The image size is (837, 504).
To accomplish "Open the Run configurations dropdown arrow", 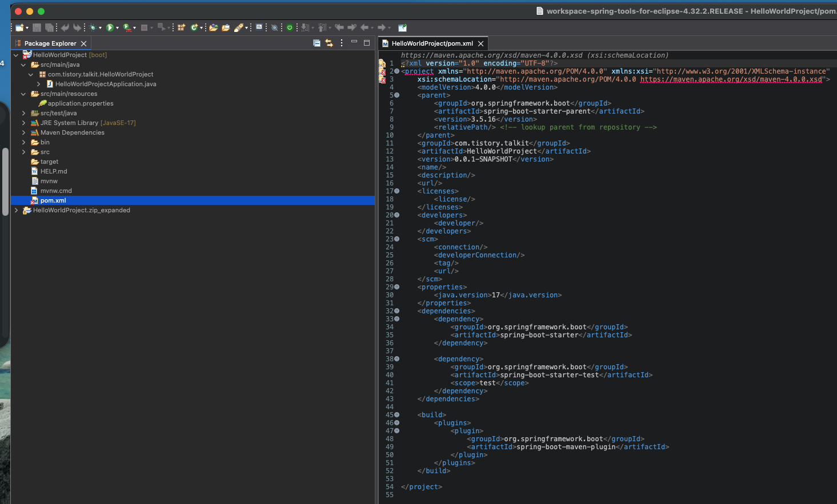I will pyautogui.click(x=118, y=28).
